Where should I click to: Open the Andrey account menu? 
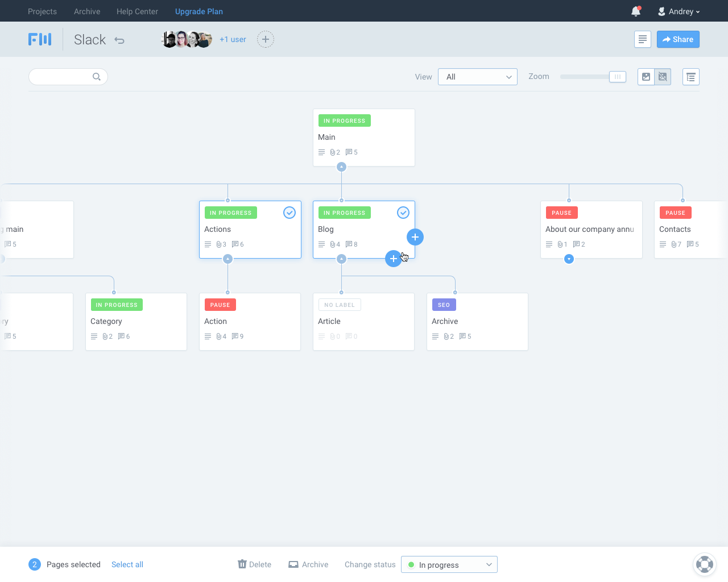coord(679,11)
